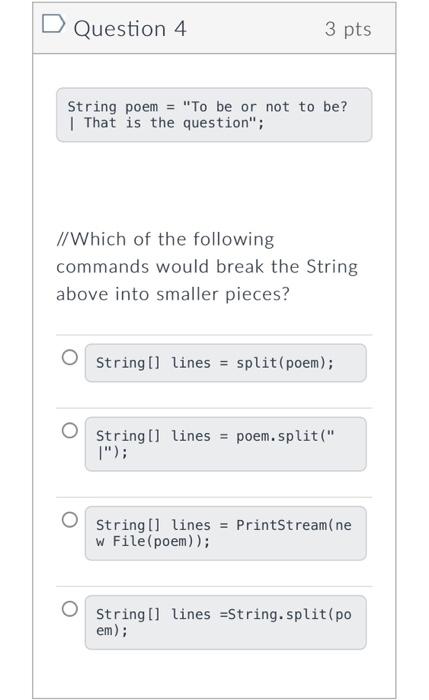Screen dimensions: 429x700
Task: Select radio for split(poem) answer
Action: tap(70, 357)
